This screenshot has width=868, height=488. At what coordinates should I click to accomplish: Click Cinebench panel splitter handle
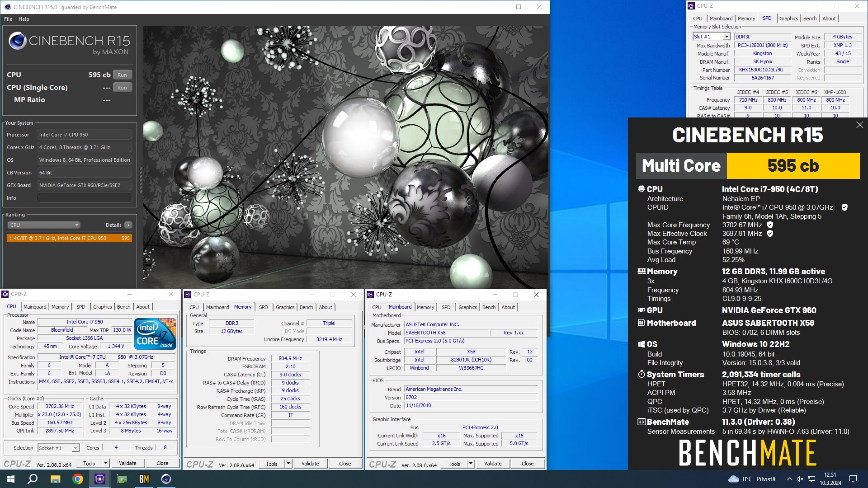140,180
